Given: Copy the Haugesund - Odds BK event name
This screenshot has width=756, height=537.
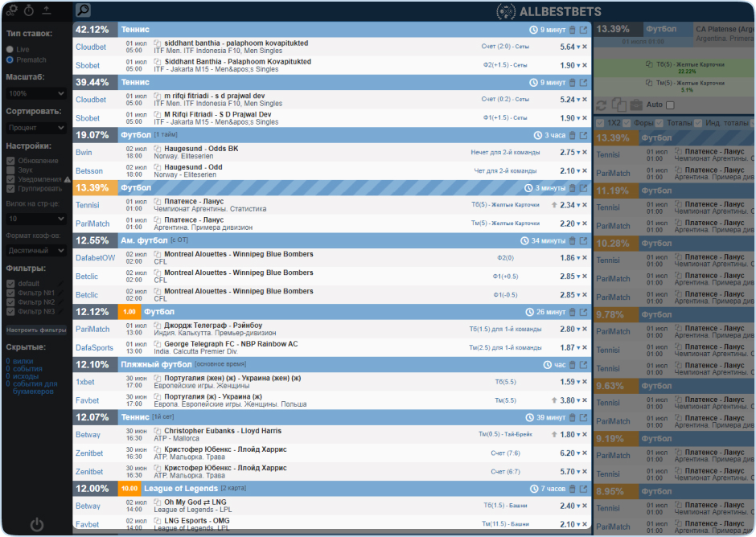Looking at the screenshot, I should pos(158,149).
